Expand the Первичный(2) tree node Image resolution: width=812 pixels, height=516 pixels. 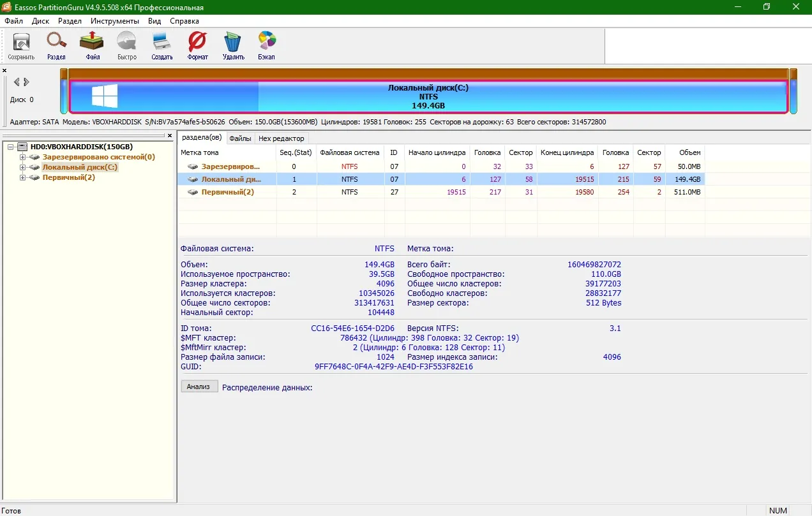point(22,177)
